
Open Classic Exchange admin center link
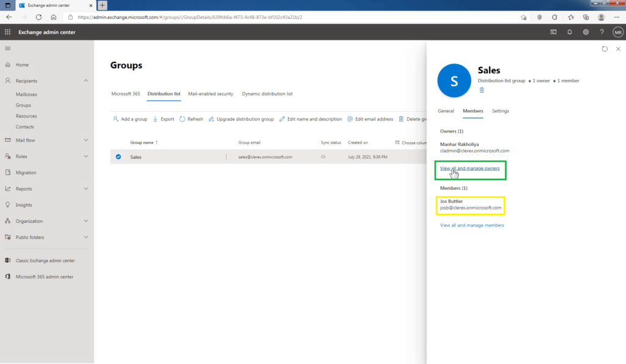coord(45,260)
